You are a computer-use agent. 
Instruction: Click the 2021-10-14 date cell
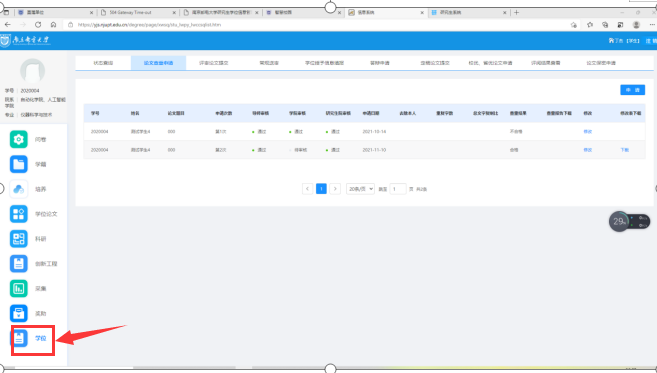374,132
